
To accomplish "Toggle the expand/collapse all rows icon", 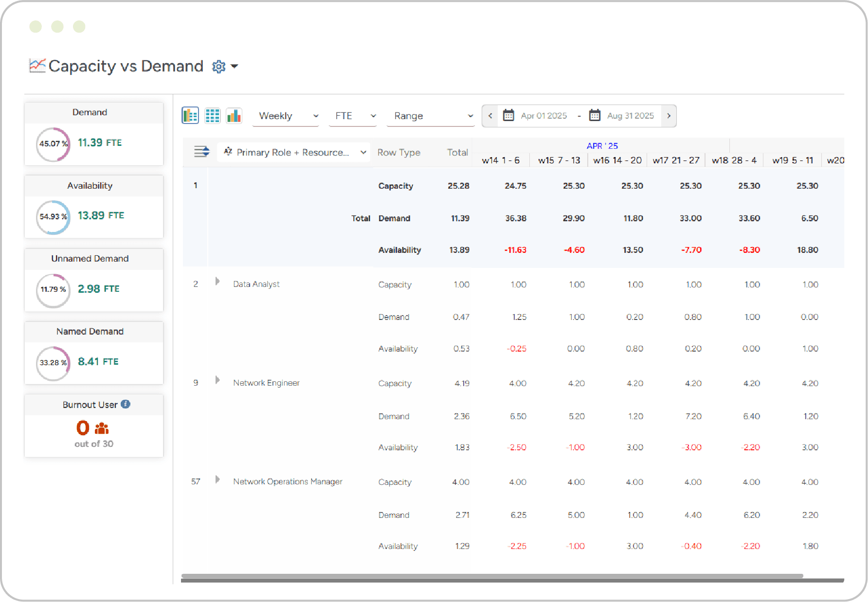I will (201, 152).
